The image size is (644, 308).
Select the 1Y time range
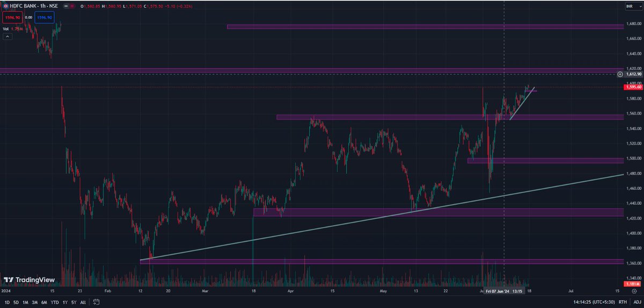pyautogui.click(x=65, y=303)
